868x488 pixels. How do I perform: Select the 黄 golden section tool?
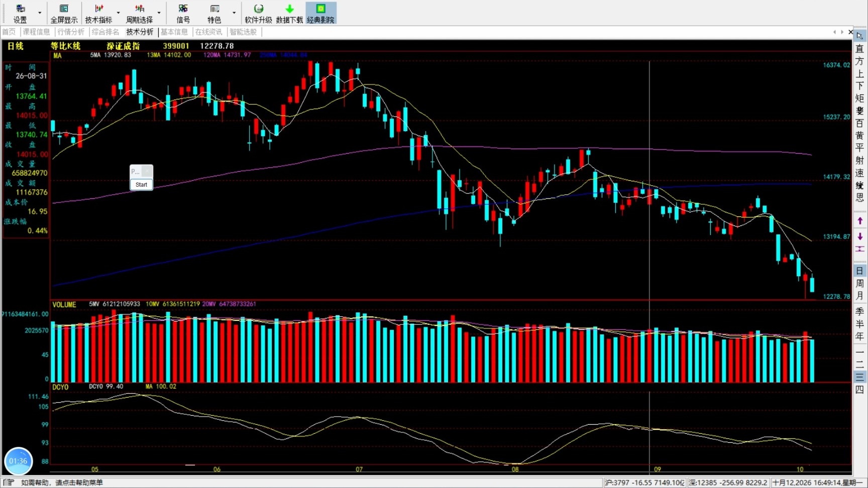[x=859, y=136]
